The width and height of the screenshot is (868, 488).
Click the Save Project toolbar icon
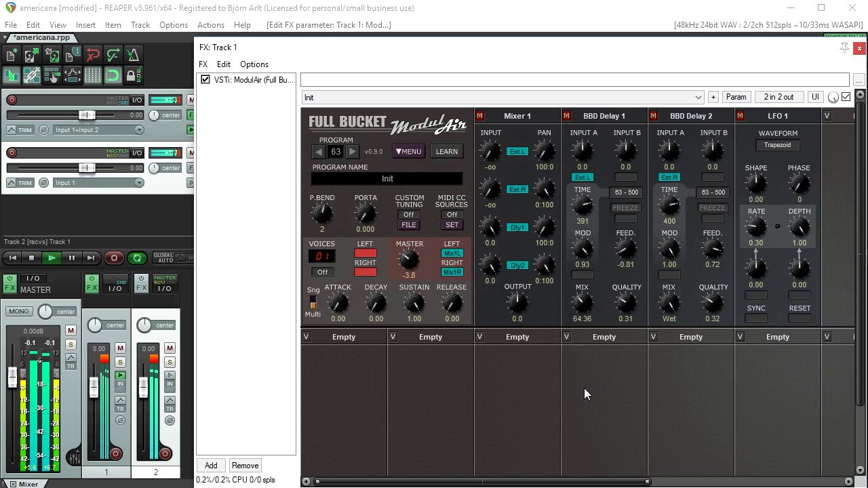coord(52,56)
